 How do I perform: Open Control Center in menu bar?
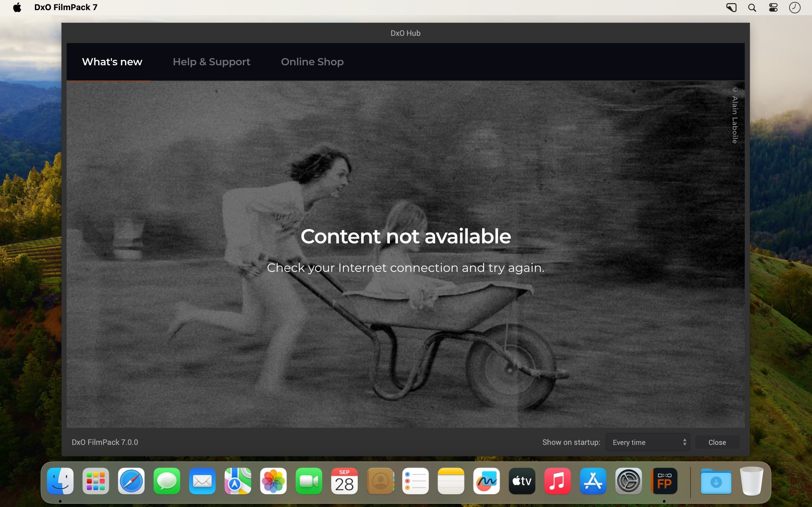[x=773, y=8]
